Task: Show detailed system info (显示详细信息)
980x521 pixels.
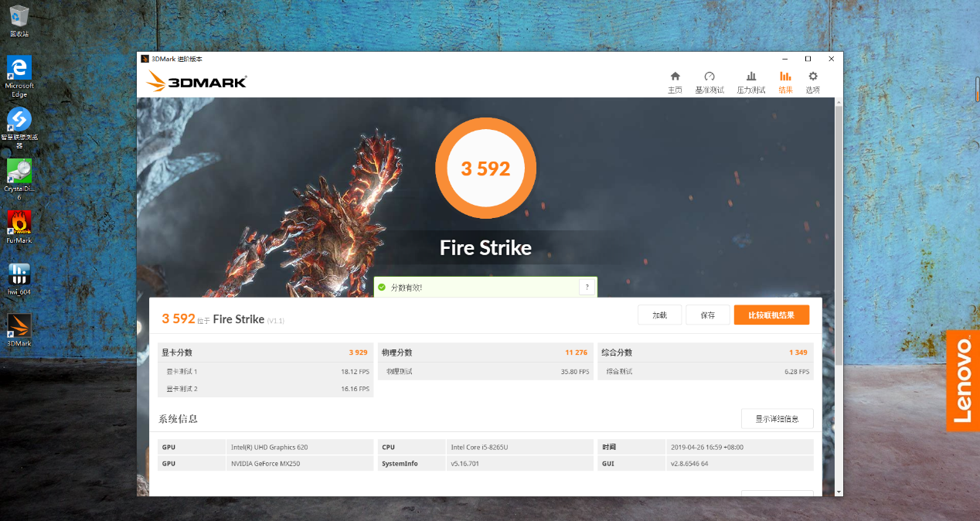Action: coord(777,418)
